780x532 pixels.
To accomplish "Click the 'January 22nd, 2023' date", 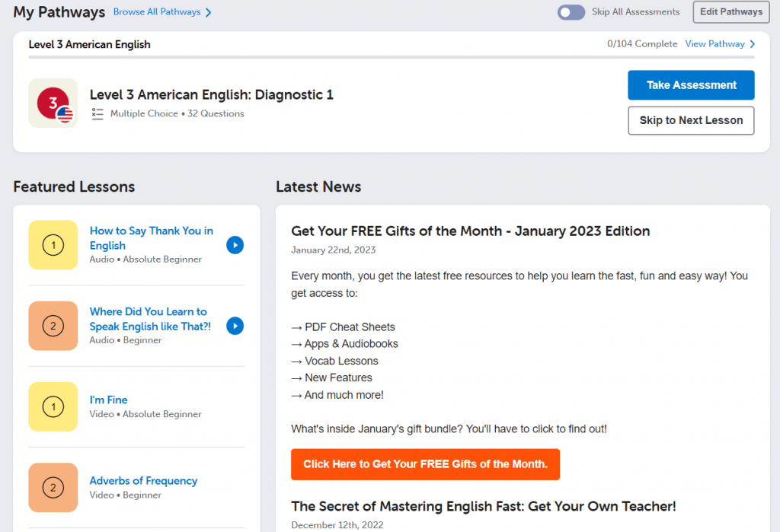I will tap(334, 250).
